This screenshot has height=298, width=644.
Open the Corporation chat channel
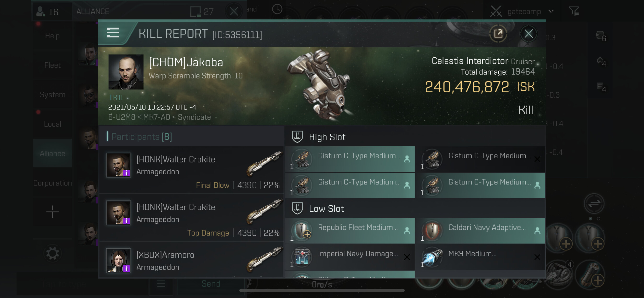(52, 183)
